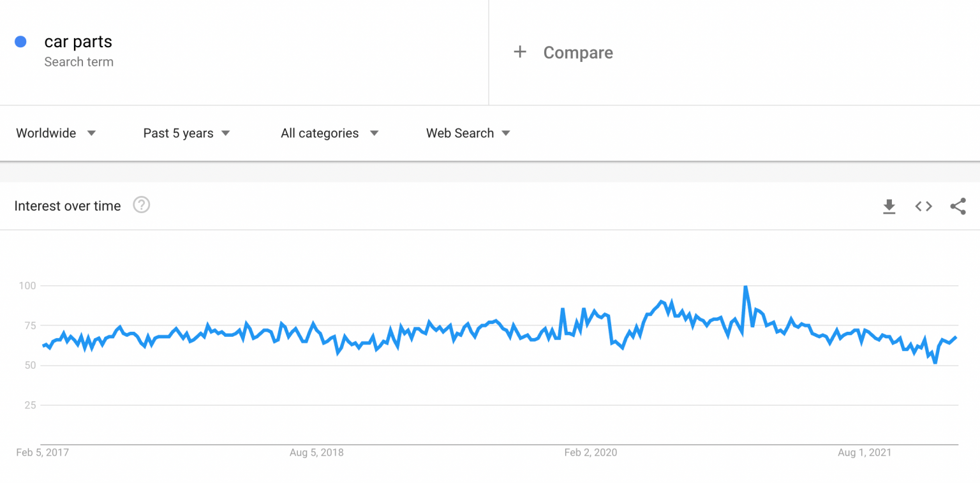Click the peak at 100 on chart

pyautogui.click(x=745, y=286)
